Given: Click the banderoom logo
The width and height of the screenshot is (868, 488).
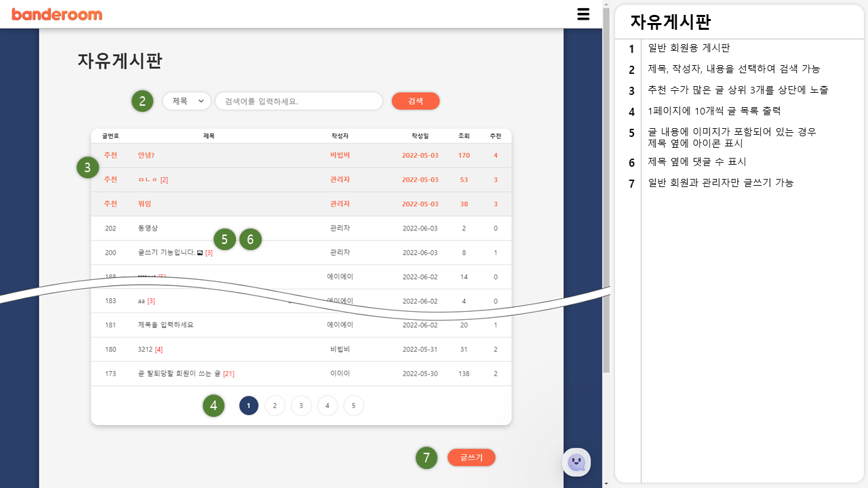Looking at the screenshot, I should pyautogui.click(x=58, y=14).
